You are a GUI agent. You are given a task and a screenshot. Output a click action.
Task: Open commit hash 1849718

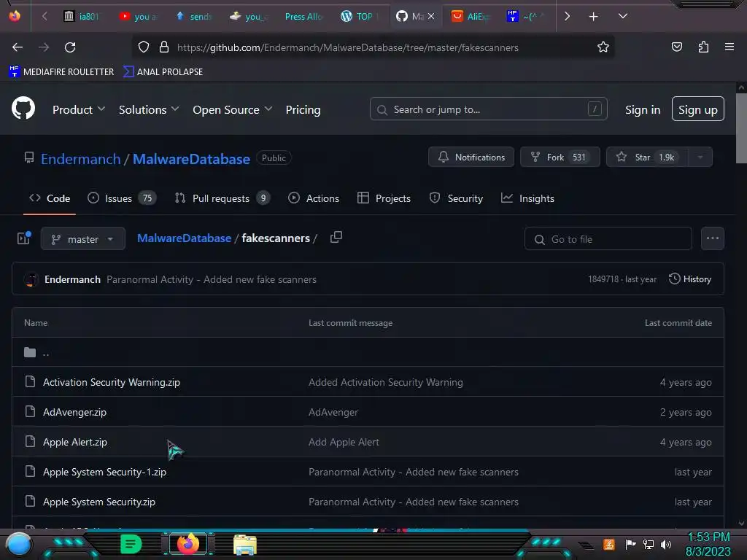(x=603, y=279)
